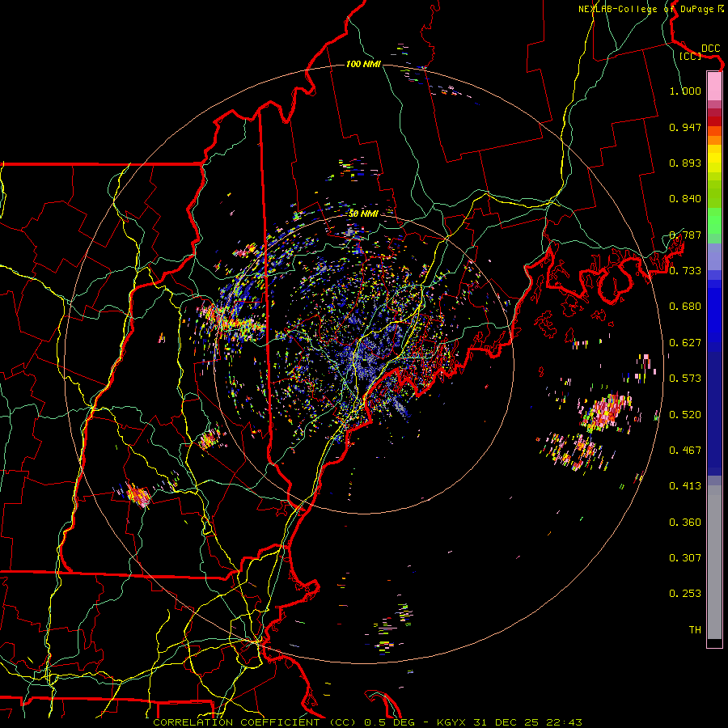Select the 0.307 scale value
Viewport: 728px width, 728px height.
(685, 558)
